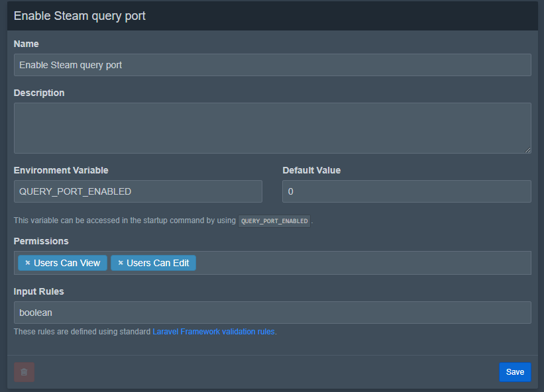This screenshot has width=544, height=392.
Task: Click the trash delete icon
Action: pos(24,372)
